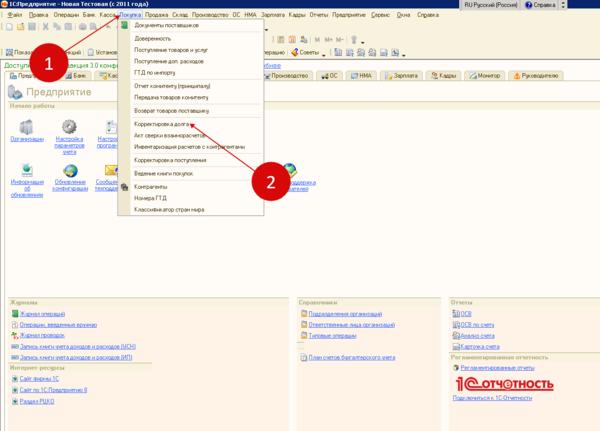Click the Контрагенты menu item icon
Screen dimensions: 600x431
pyautogui.click(x=124, y=187)
